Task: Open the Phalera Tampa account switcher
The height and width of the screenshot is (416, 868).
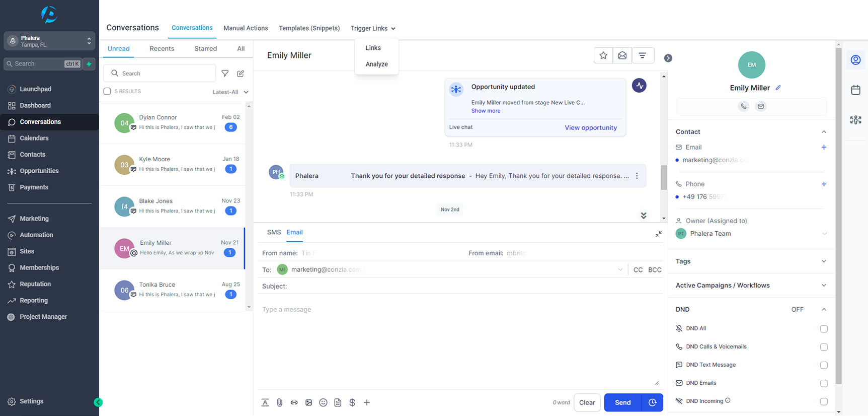Action: [49, 41]
